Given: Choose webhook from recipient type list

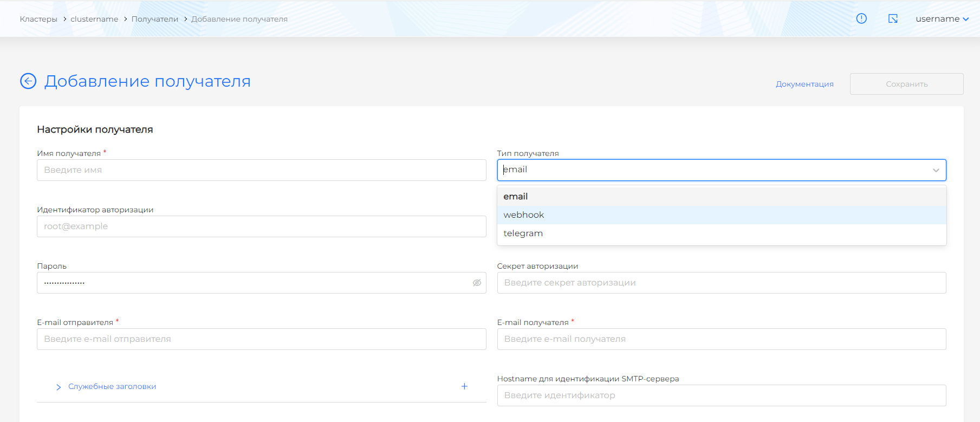Looking at the screenshot, I should coord(524,215).
